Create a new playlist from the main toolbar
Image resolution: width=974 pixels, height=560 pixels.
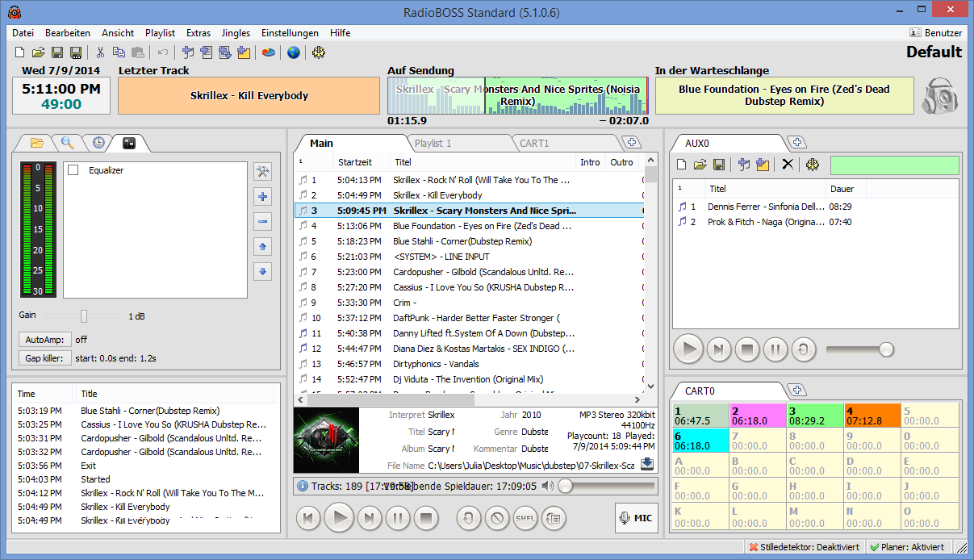(20, 52)
